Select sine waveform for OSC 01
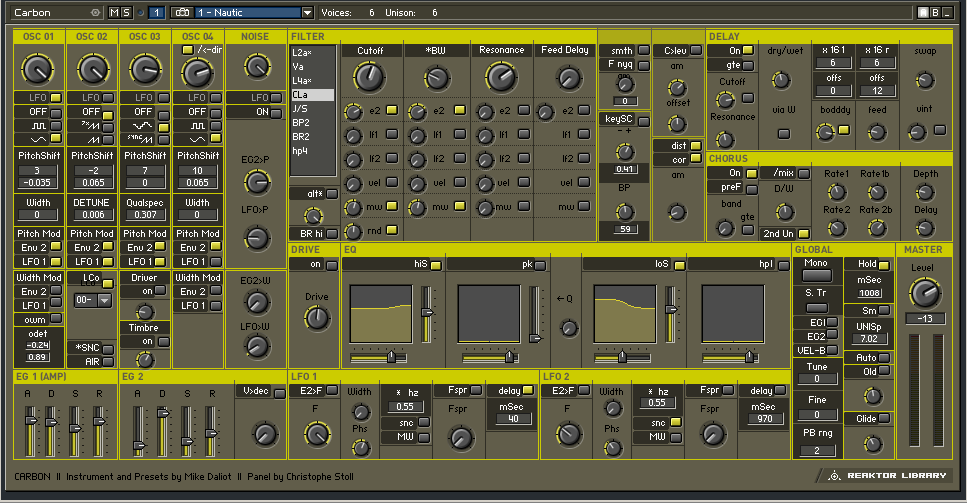Screen dimensions: 967x503 [x=56, y=138]
